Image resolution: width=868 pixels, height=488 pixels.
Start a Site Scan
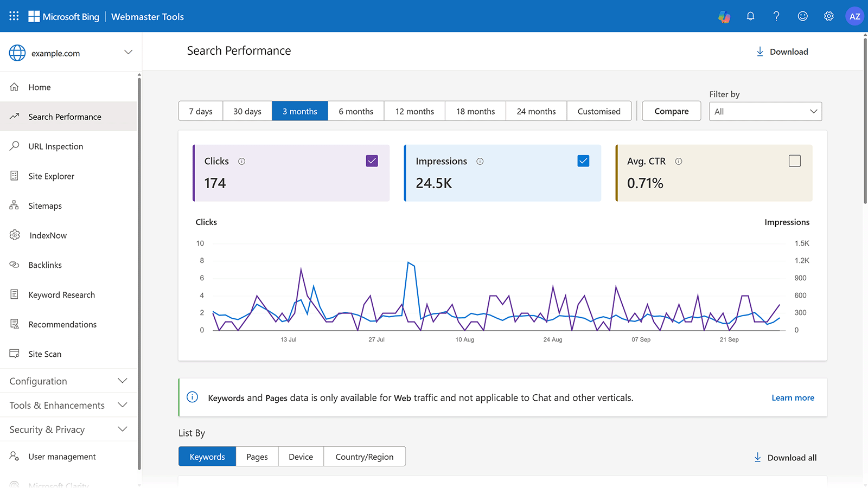(44, 354)
